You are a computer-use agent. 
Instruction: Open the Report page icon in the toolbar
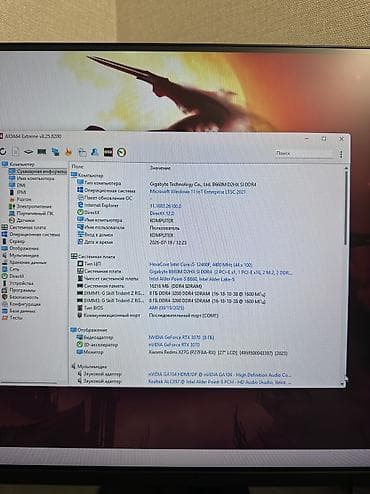click(16, 152)
